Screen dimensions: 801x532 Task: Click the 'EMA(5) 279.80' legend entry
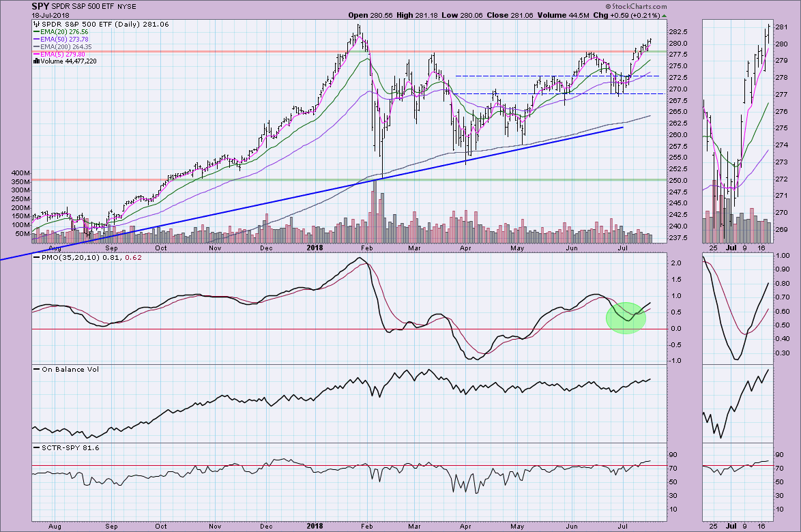pyautogui.click(x=63, y=54)
